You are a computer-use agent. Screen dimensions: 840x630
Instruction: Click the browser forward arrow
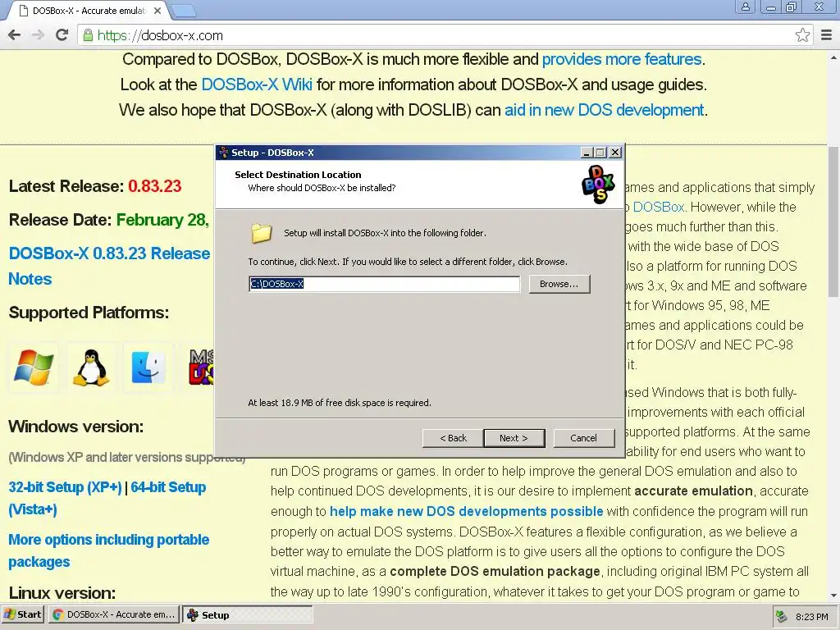pyautogui.click(x=38, y=35)
